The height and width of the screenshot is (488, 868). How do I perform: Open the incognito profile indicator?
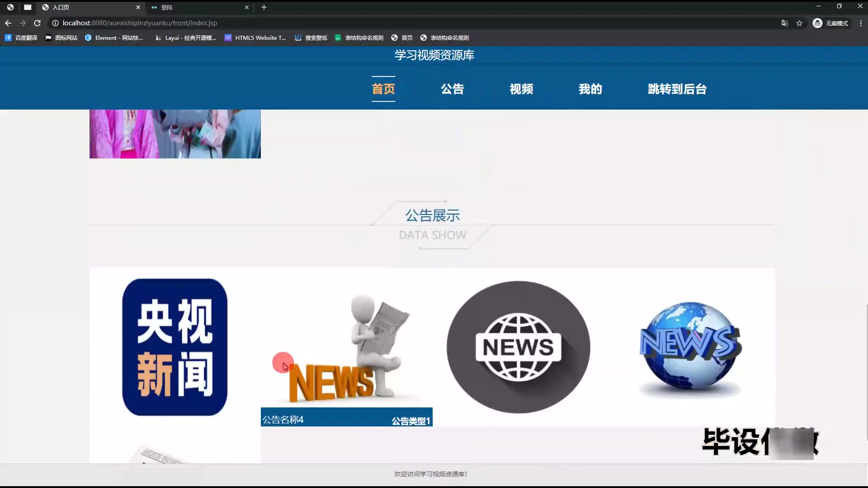pos(830,23)
